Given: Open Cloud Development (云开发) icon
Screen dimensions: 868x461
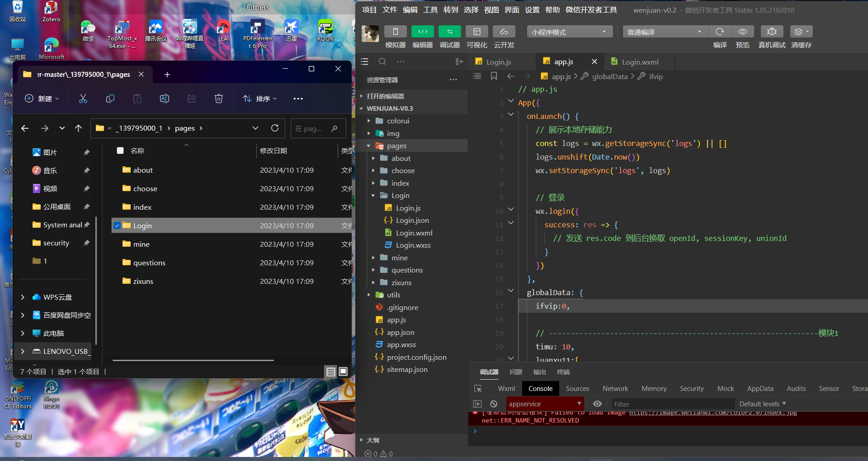Looking at the screenshot, I should (x=504, y=32).
